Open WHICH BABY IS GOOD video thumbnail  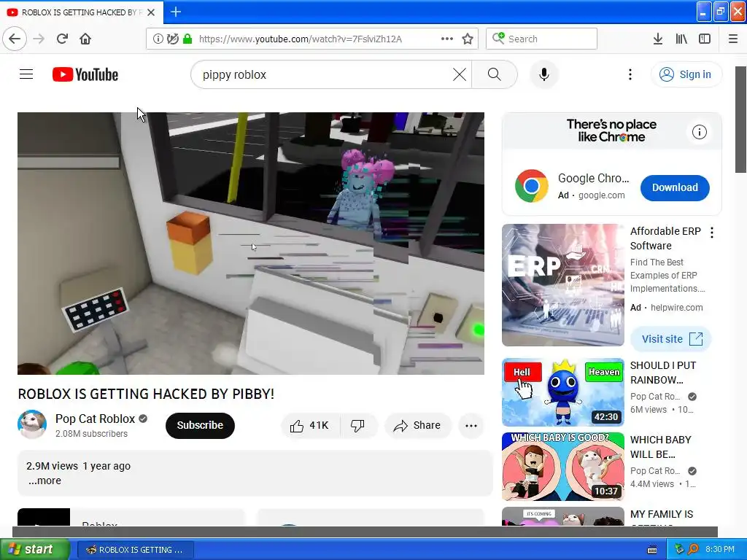(x=563, y=466)
